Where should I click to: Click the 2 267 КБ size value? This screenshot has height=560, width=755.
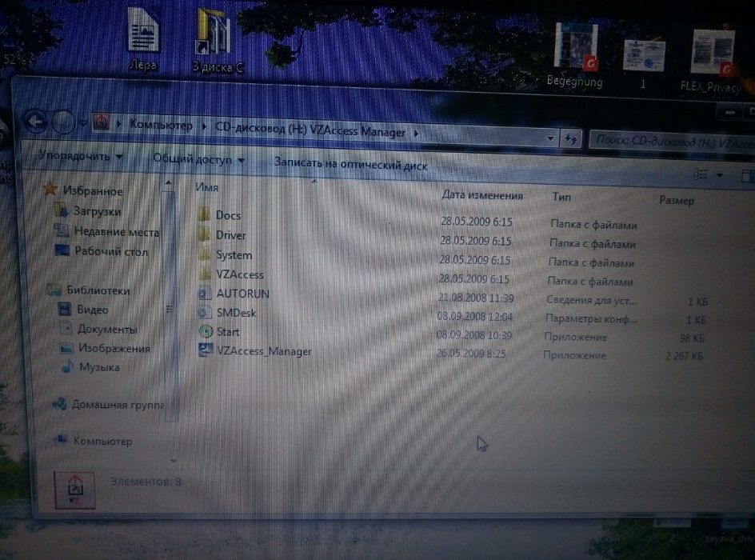(685, 356)
